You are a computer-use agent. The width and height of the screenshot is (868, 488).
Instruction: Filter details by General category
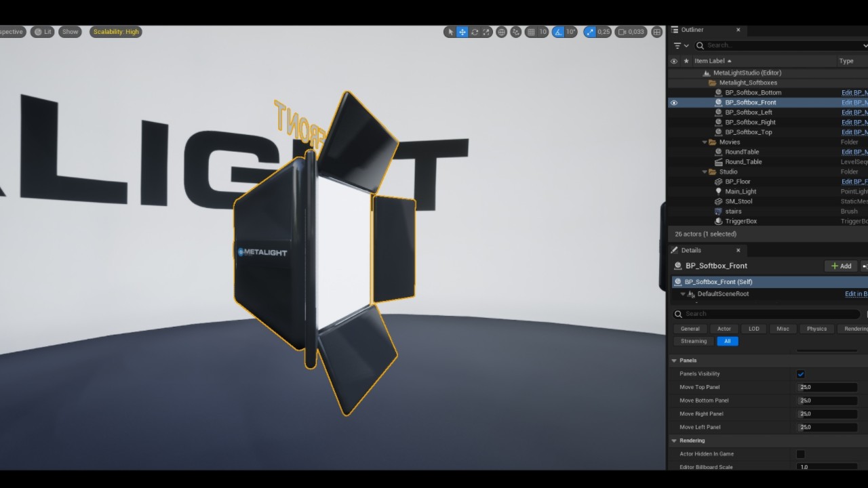(690, 329)
